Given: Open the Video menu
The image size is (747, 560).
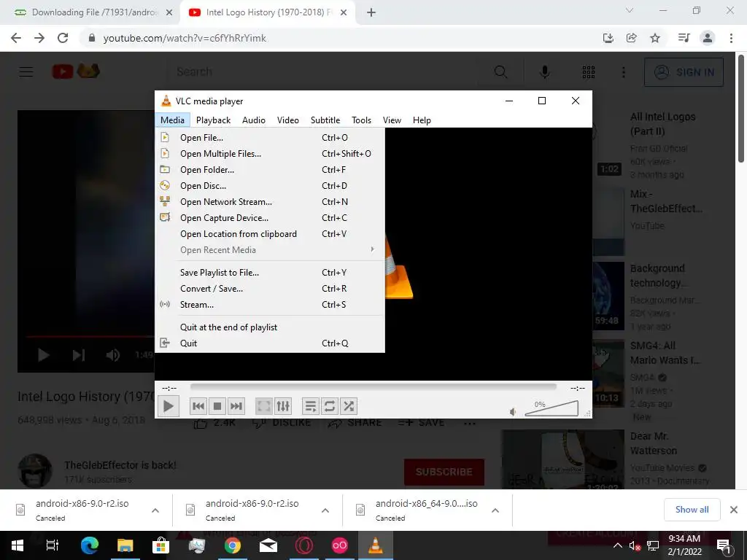Looking at the screenshot, I should click(x=287, y=120).
